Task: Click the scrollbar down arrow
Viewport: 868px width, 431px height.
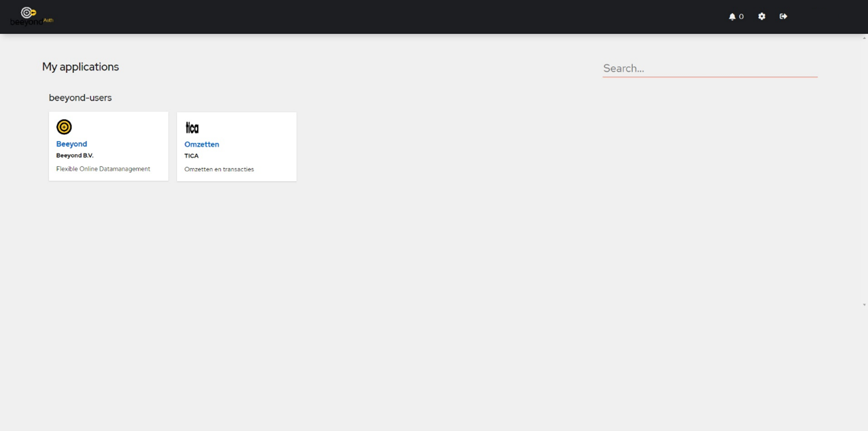Action: (864, 305)
